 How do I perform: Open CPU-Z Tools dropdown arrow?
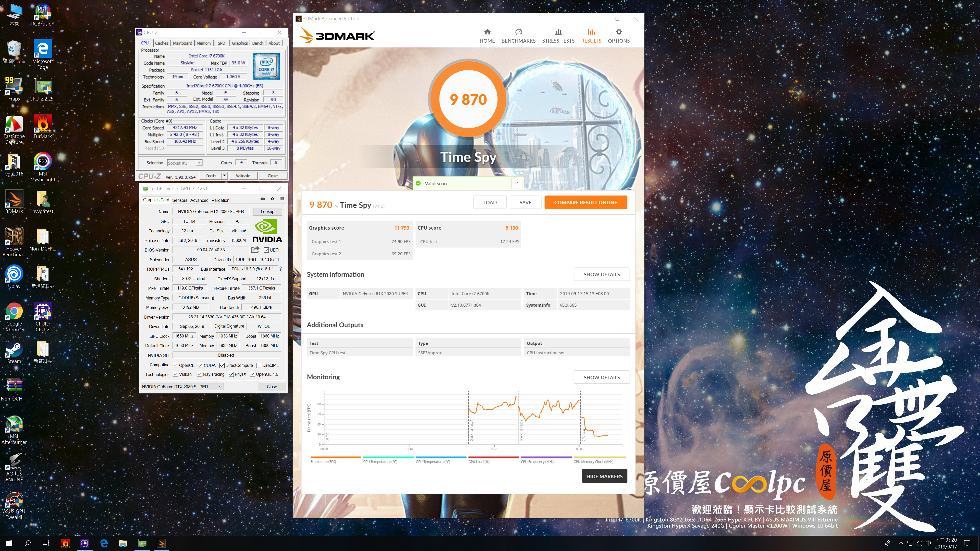point(225,176)
